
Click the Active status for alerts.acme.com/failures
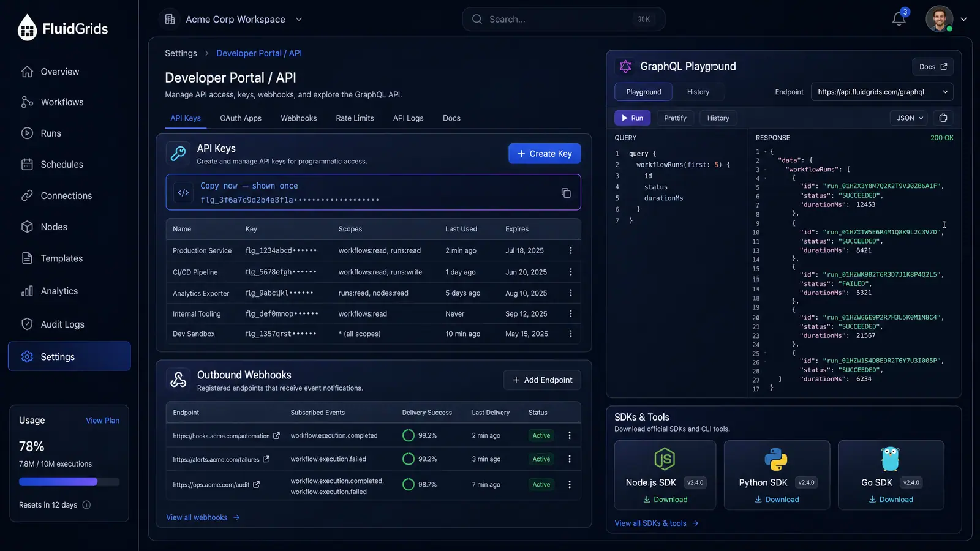click(x=541, y=459)
